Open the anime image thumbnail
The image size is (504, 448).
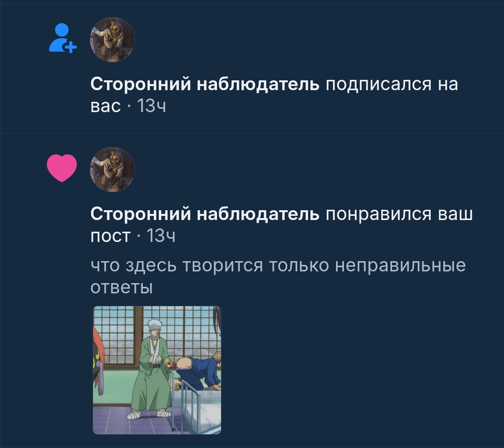[x=157, y=370]
